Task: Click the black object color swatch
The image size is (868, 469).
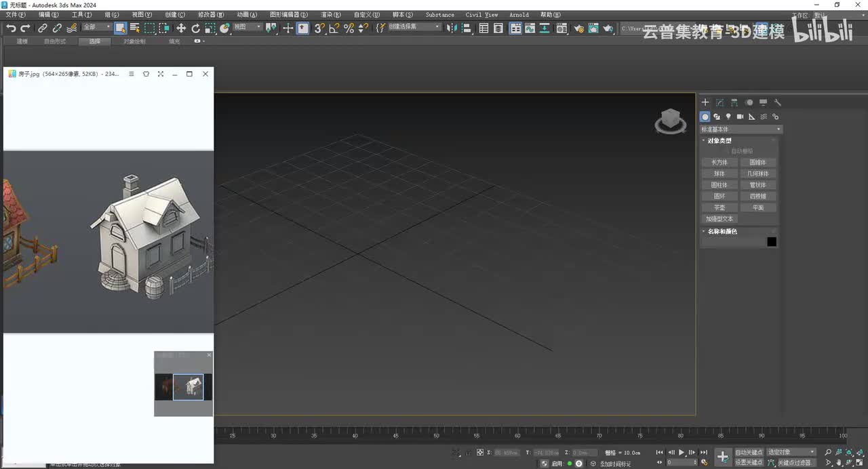Action: (771, 242)
